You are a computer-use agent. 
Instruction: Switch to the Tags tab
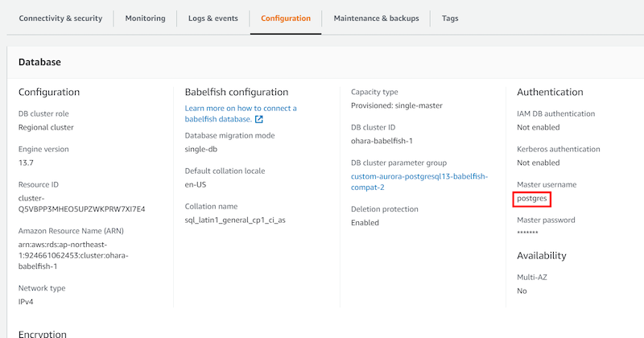tap(450, 19)
